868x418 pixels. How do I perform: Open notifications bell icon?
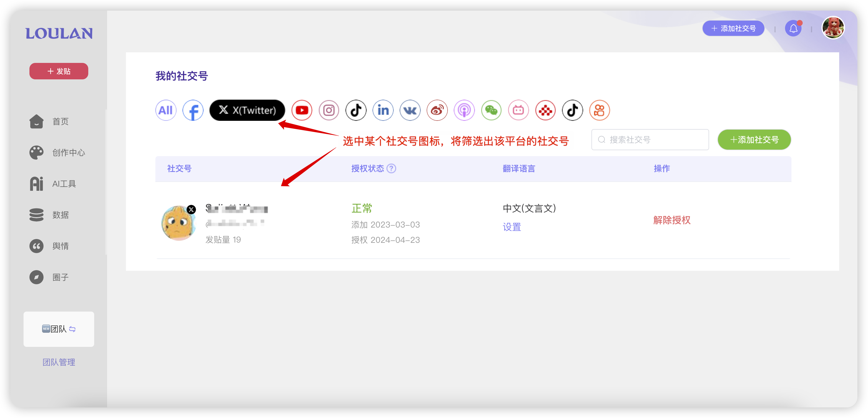[x=793, y=29]
